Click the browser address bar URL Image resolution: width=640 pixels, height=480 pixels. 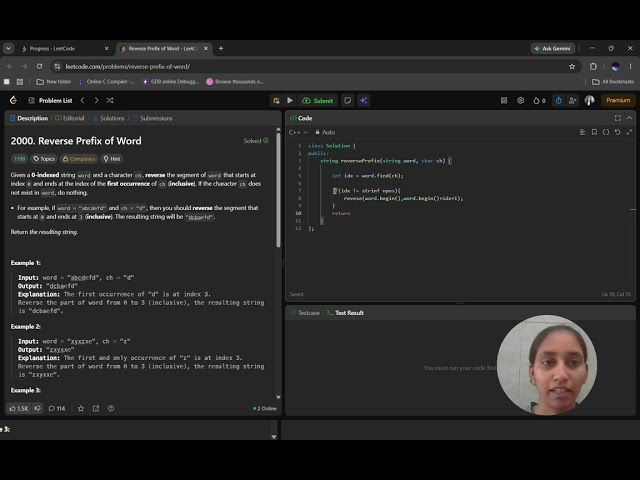pos(127,67)
